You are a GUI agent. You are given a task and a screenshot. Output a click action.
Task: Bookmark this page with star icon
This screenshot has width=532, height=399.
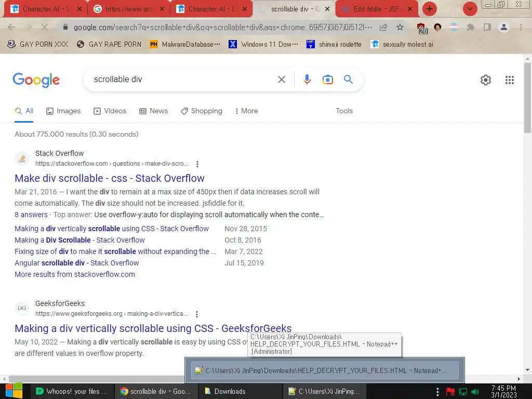[400, 27]
